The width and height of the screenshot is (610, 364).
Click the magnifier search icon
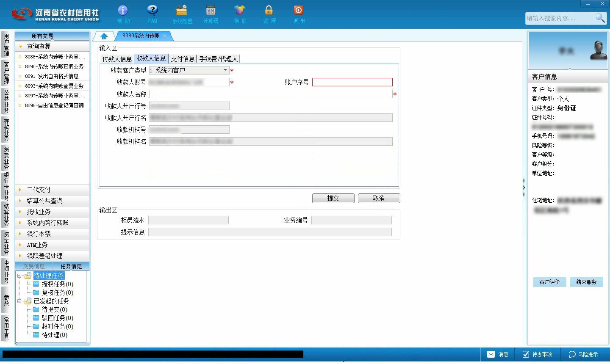(x=600, y=18)
